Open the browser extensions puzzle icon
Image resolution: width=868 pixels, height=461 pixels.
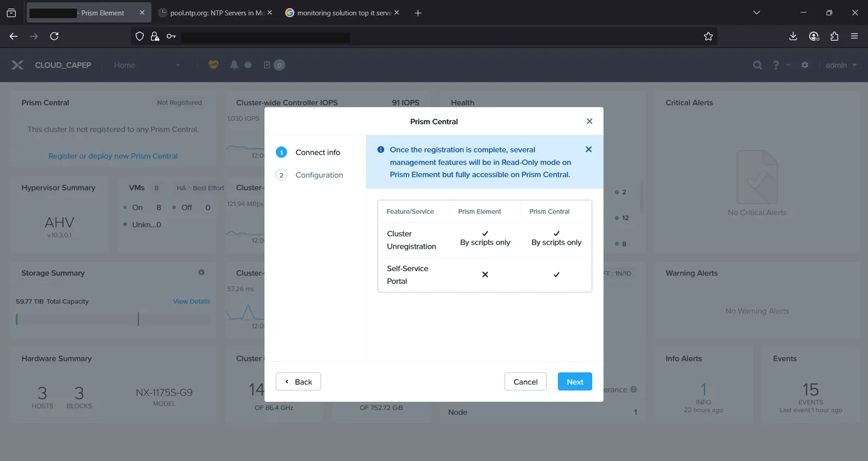tap(835, 37)
